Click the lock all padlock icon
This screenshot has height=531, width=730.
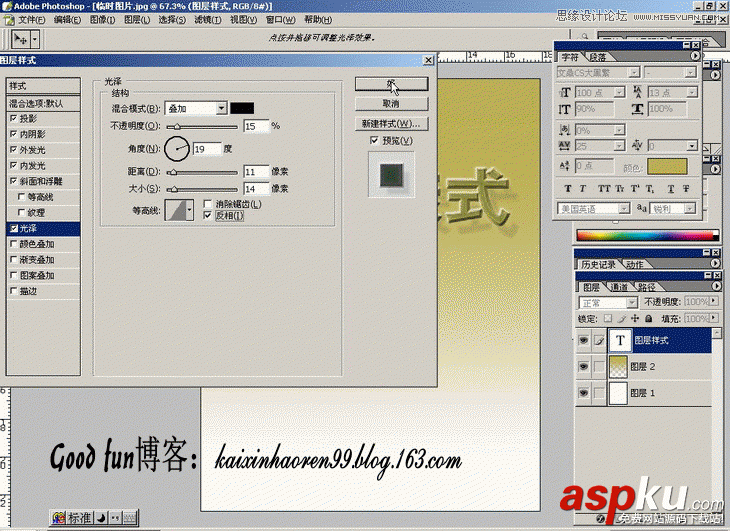click(x=648, y=318)
